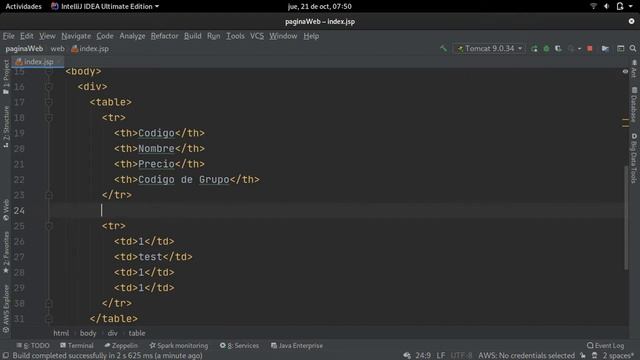Open the Tomcat 9.0.34 run configuration dropdown
The image size is (640, 360).
click(489, 49)
